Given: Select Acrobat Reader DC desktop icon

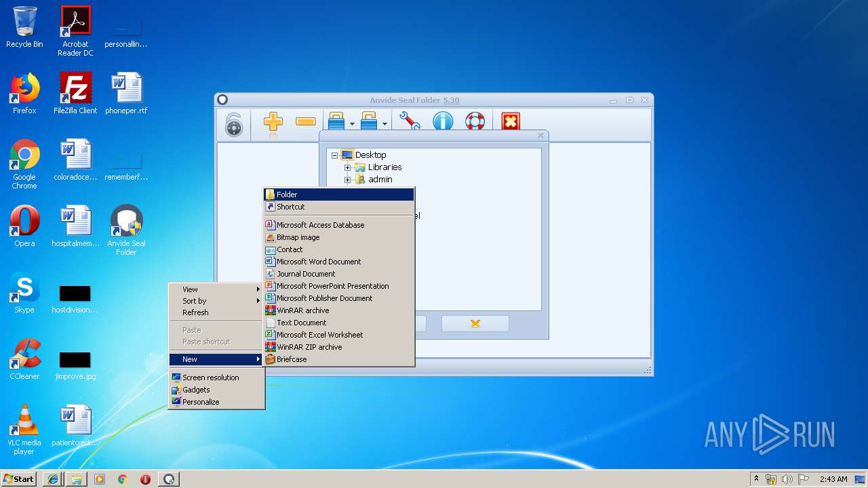Looking at the screenshot, I should pyautogui.click(x=75, y=31).
